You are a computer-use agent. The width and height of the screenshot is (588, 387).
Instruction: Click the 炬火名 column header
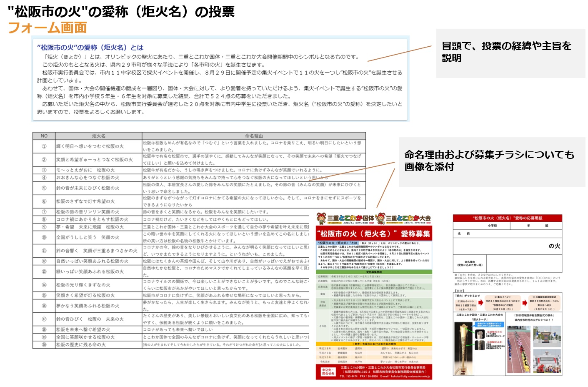point(99,136)
